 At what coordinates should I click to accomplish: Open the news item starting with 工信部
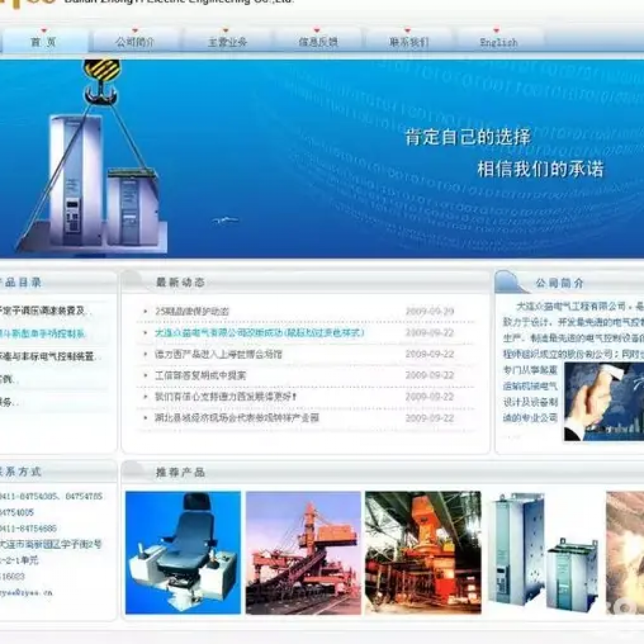(200, 376)
